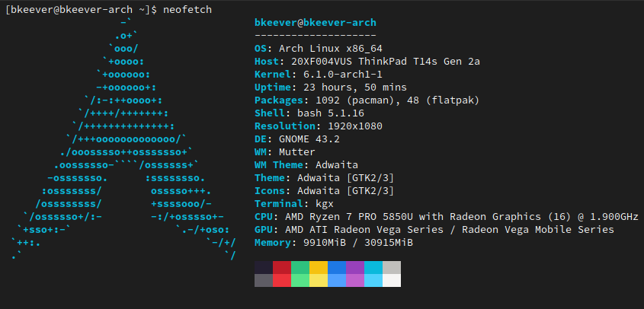Image resolution: width=644 pixels, height=309 pixels.
Task: Click the "[bkeever@bkeever-arch ~]$" shell prompt
Action: tap(81, 9)
